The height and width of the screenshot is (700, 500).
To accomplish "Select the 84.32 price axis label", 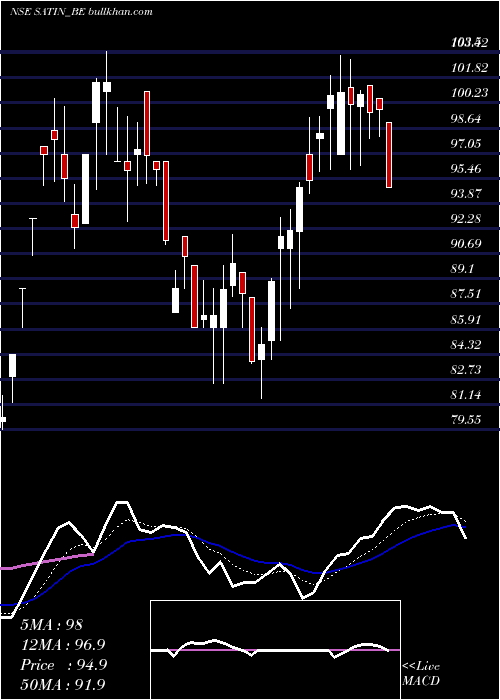I will click(466, 345).
